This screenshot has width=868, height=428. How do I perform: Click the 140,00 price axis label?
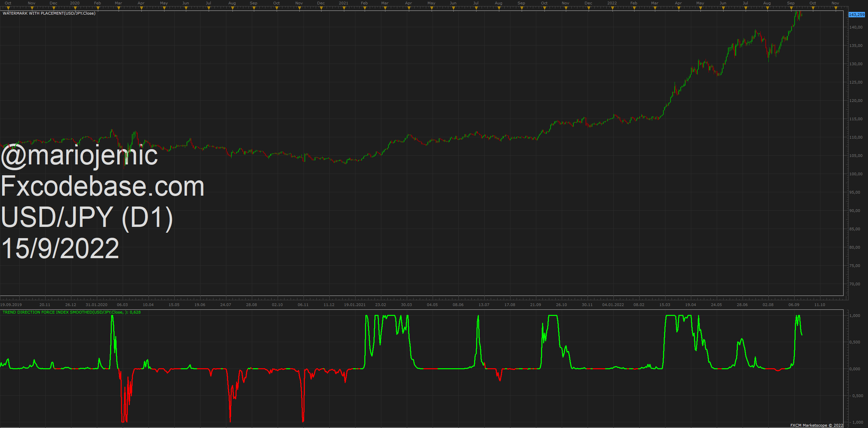856,27
